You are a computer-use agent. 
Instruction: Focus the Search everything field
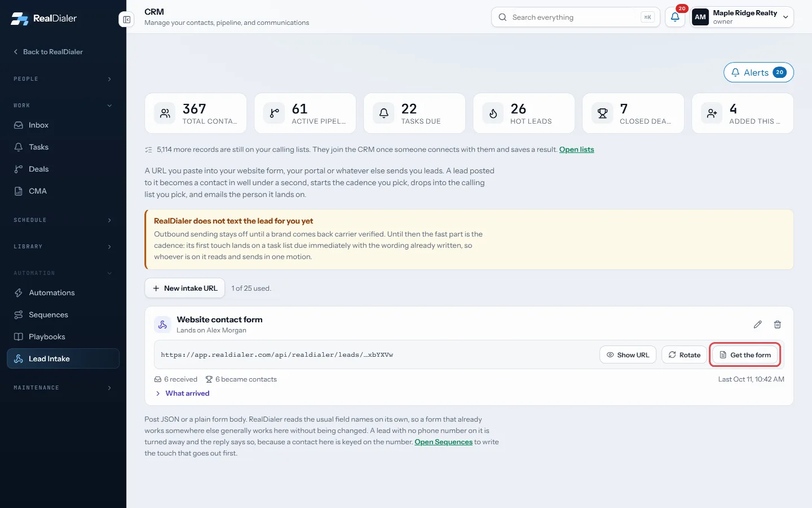(575, 17)
